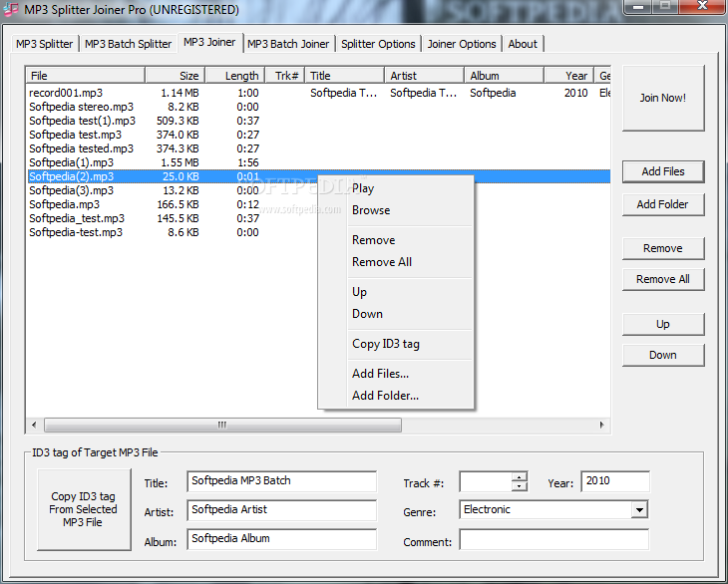Switch to the MP3 Splitter tab
The height and width of the screenshot is (584, 728).
pyautogui.click(x=44, y=44)
